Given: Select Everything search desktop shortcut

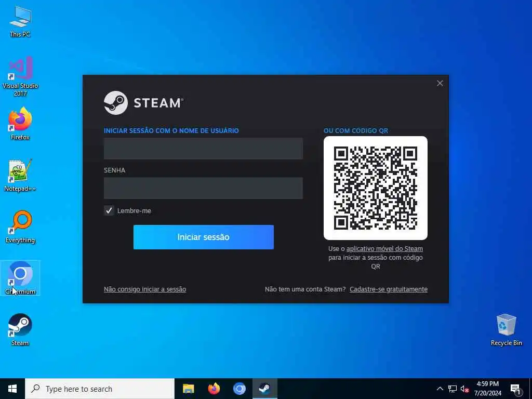Looking at the screenshot, I should coord(20,227).
